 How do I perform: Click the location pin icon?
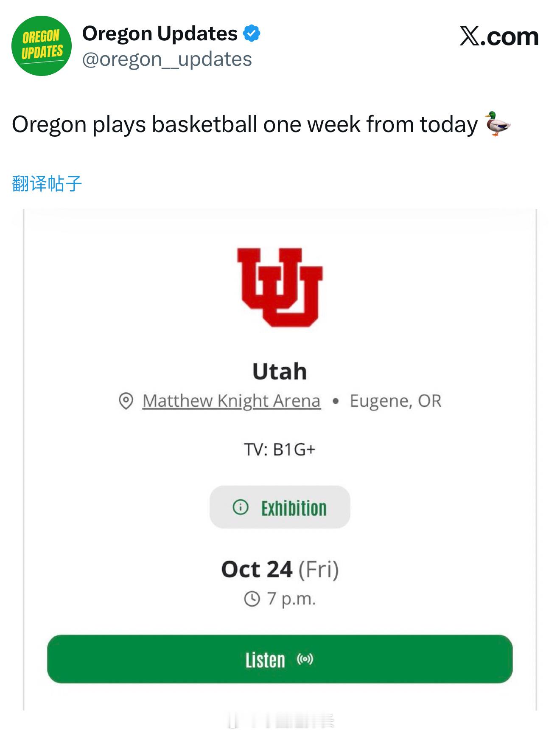[126, 401]
